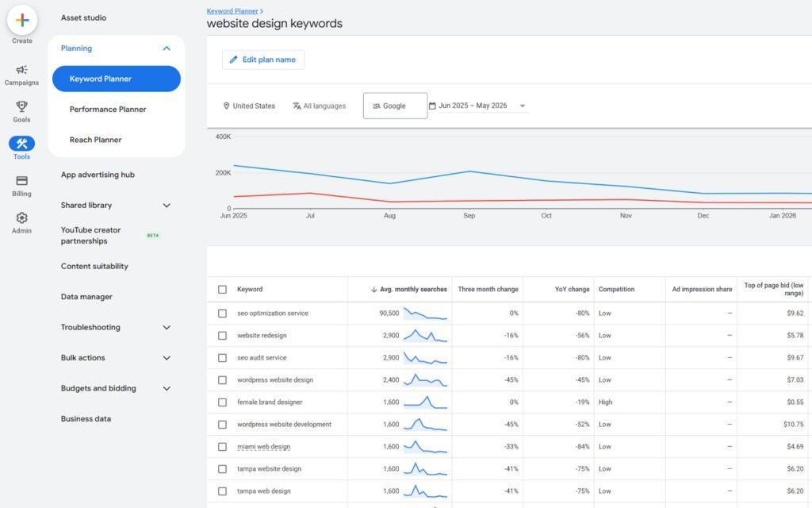This screenshot has height=508, width=812.
Task: Check the website redesign row
Action: [222, 336]
